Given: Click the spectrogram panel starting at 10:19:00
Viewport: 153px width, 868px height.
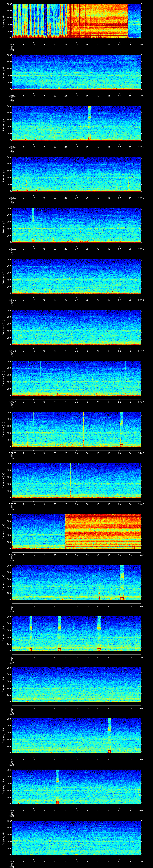Looking at the screenshot, I should tap(76, 276).
